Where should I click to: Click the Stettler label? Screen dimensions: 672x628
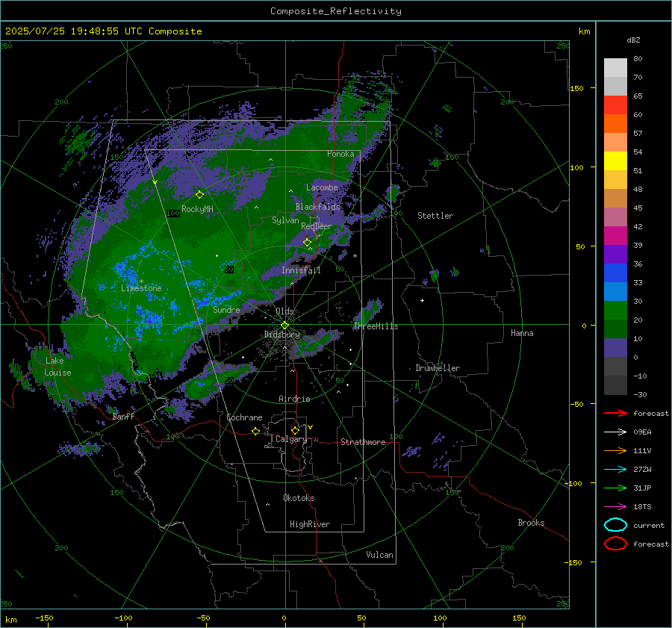click(435, 216)
